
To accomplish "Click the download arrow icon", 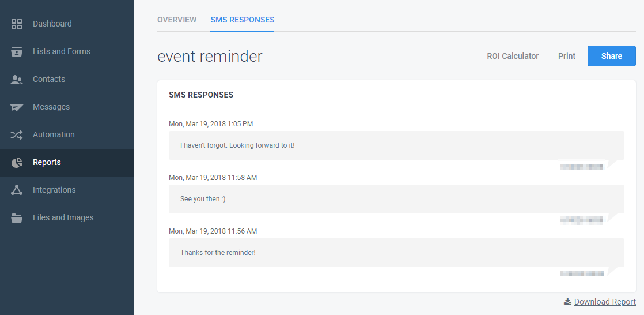I will click(567, 301).
